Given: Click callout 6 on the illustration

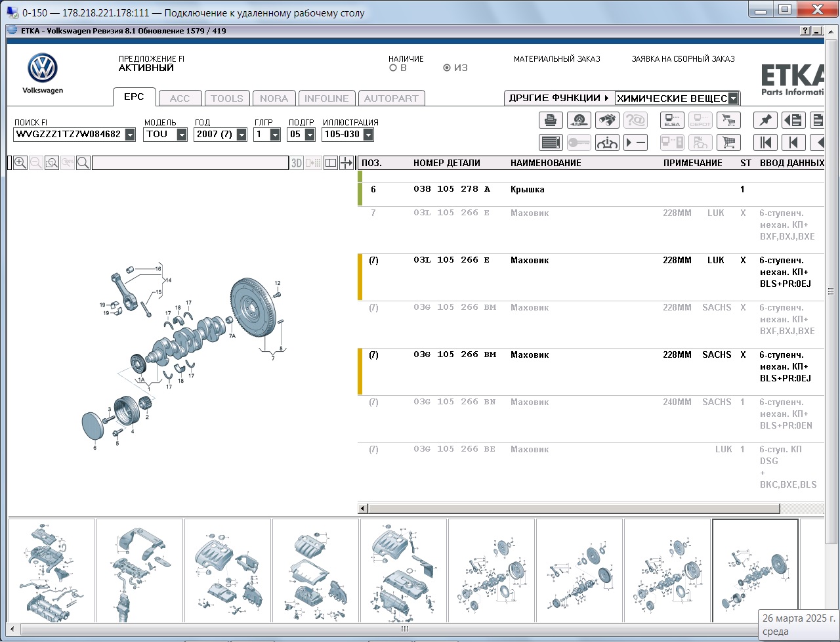Looking at the screenshot, I should coord(94,448).
